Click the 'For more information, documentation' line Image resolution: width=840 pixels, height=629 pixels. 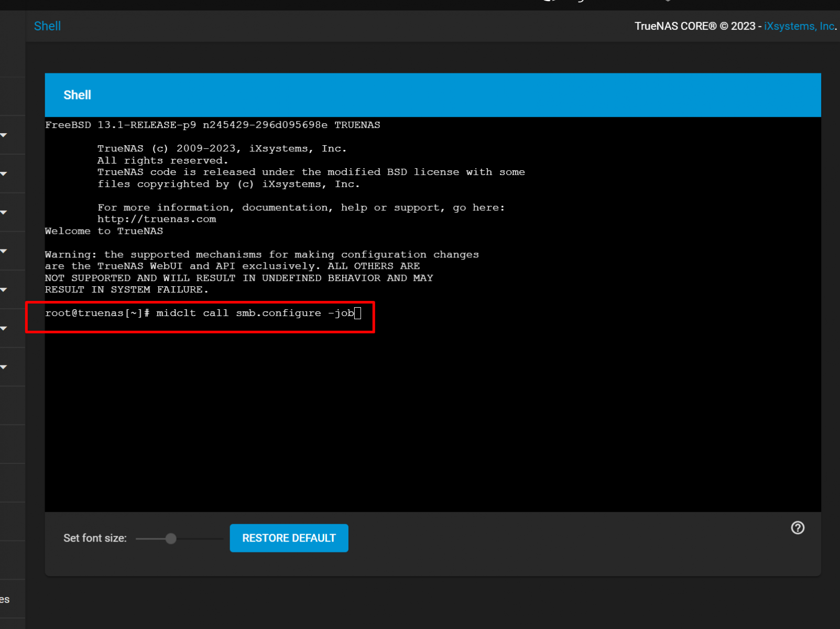pos(301,208)
